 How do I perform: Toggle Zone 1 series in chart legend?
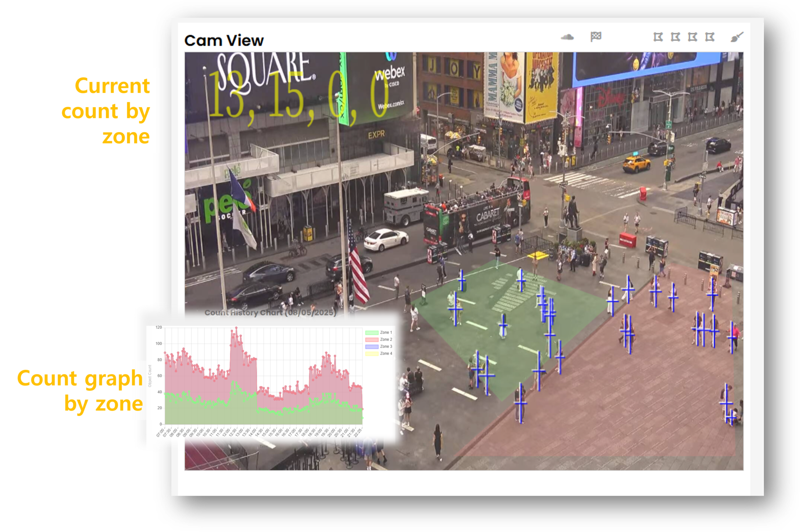[x=378, y=332]
